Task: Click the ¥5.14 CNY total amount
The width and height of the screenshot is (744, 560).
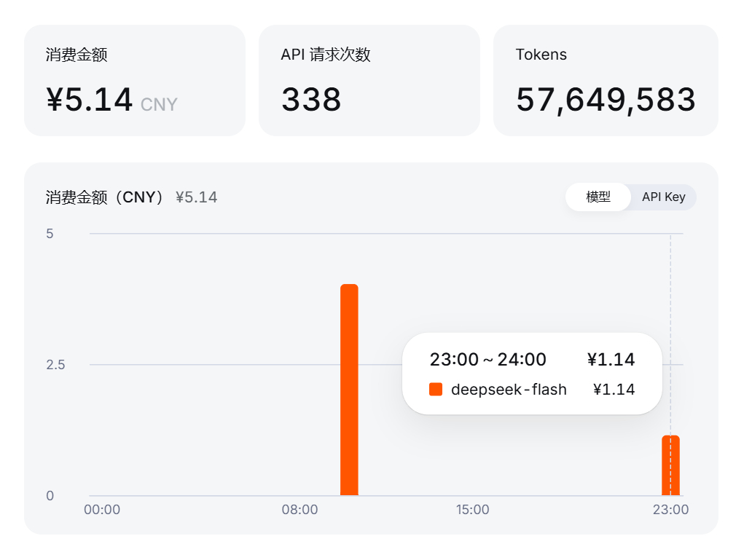Action: 112,100
